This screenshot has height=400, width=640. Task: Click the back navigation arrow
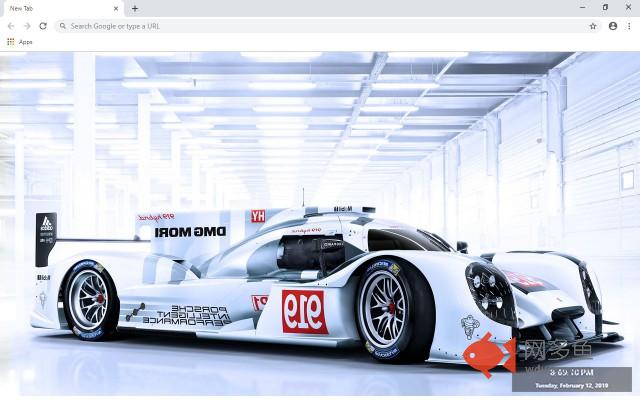[x=11, y=26]
